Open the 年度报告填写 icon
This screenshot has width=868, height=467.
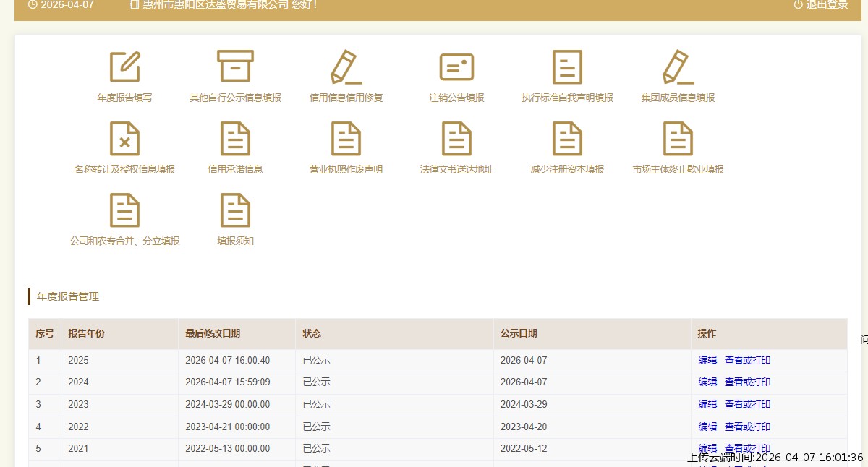(124, 67)
